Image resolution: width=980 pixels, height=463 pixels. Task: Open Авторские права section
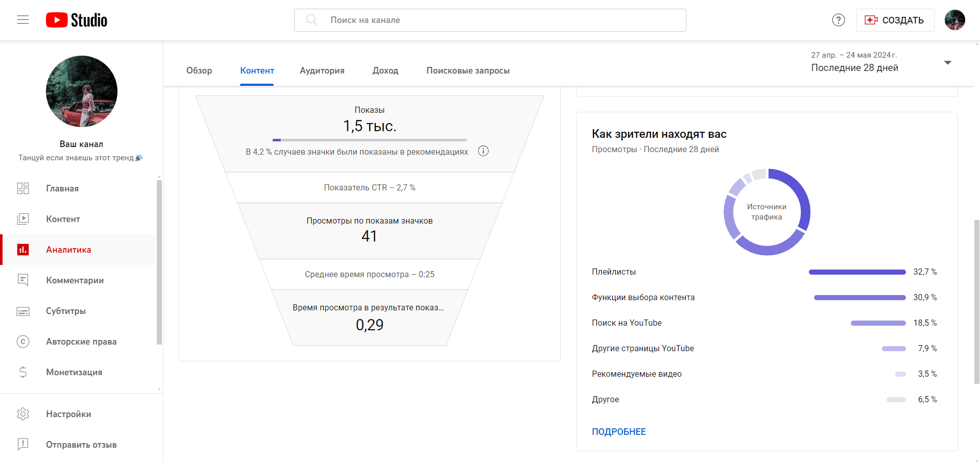coord(81,342)
